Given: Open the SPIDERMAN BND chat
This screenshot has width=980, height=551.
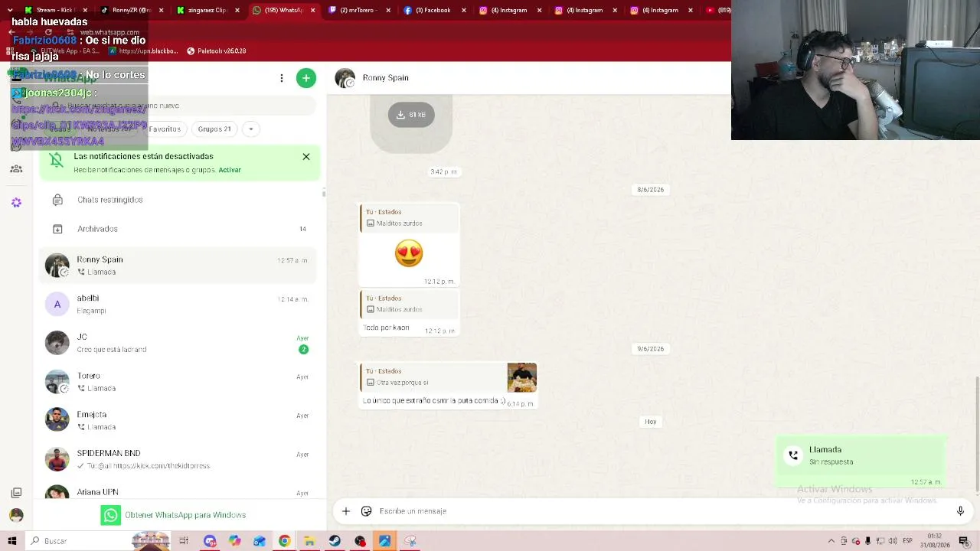Looking at the screenshot, I should (178, 459).
